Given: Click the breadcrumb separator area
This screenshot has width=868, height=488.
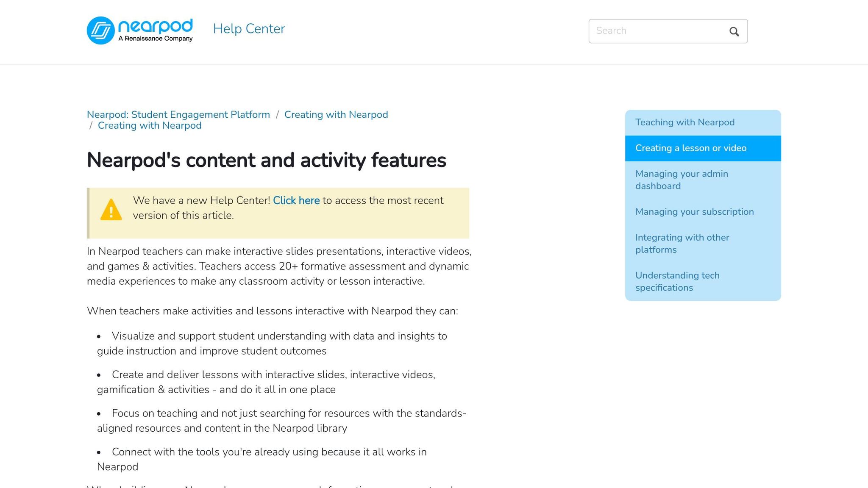Looking at the screenshot, I should (x=278, y=114).
